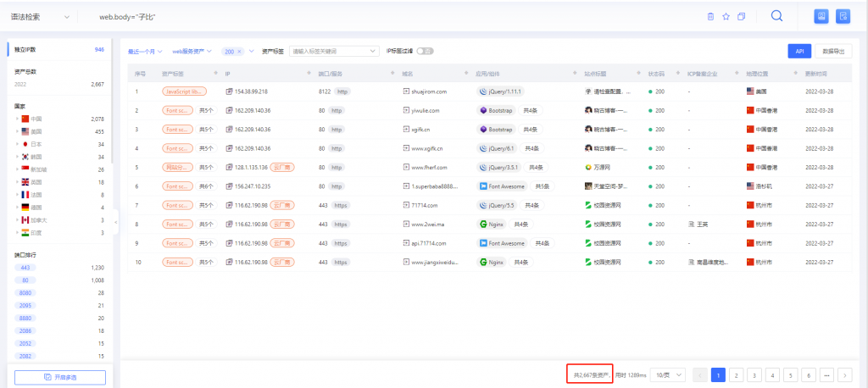
Task: Click the sort icon on 地理位置 column
Action: (795, 74)
